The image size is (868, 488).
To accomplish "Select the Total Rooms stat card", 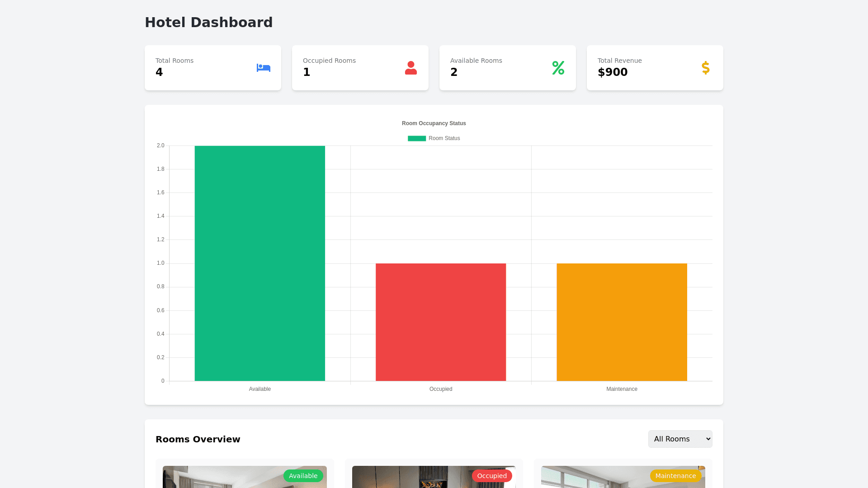I will coord(212,68).
